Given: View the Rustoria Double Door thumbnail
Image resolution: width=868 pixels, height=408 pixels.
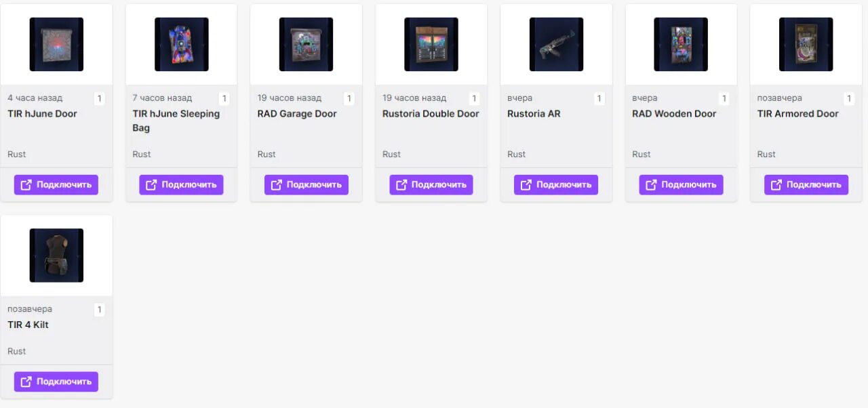Looking at the screenshot, I should [431, 44].
